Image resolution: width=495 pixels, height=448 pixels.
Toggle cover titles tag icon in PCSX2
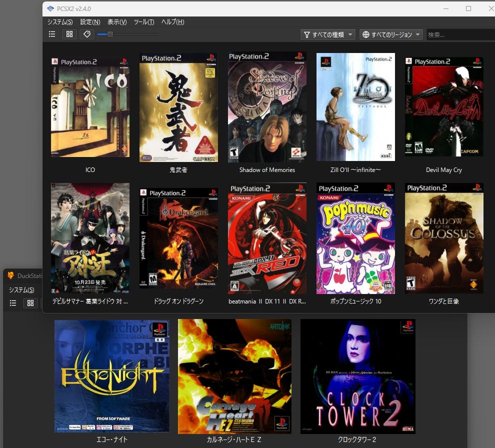[87, 34]
